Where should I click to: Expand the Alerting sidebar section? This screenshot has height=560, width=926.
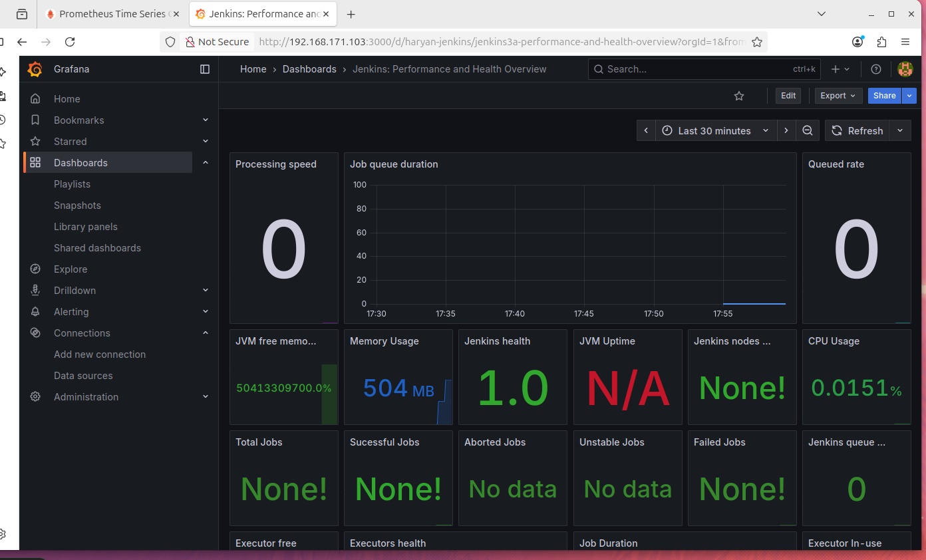(x=206, y=312)
